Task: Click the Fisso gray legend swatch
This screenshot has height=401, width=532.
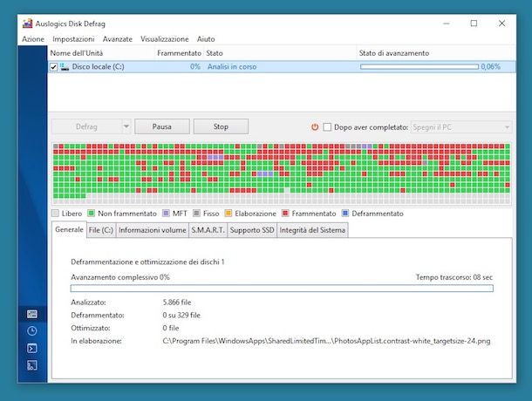Action: (x=196, y=214)
